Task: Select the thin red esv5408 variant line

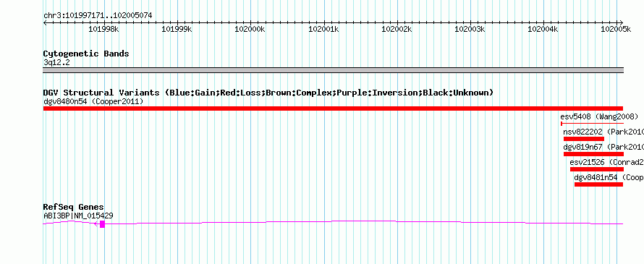Action: click(592, 123)
